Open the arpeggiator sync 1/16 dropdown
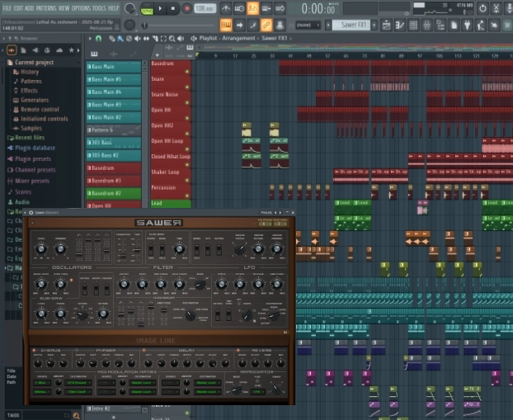513x420 pixels. [258, 391]
